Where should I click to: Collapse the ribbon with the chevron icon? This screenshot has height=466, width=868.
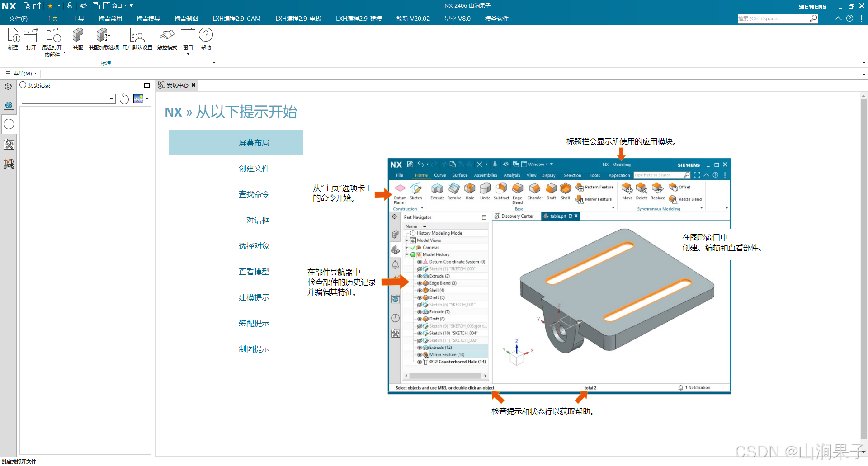tap(838, 19)
